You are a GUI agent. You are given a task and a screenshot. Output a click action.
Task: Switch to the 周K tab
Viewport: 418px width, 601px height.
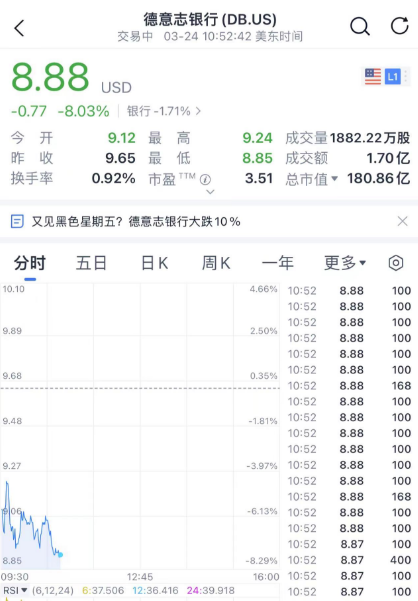tap(216, 263)
